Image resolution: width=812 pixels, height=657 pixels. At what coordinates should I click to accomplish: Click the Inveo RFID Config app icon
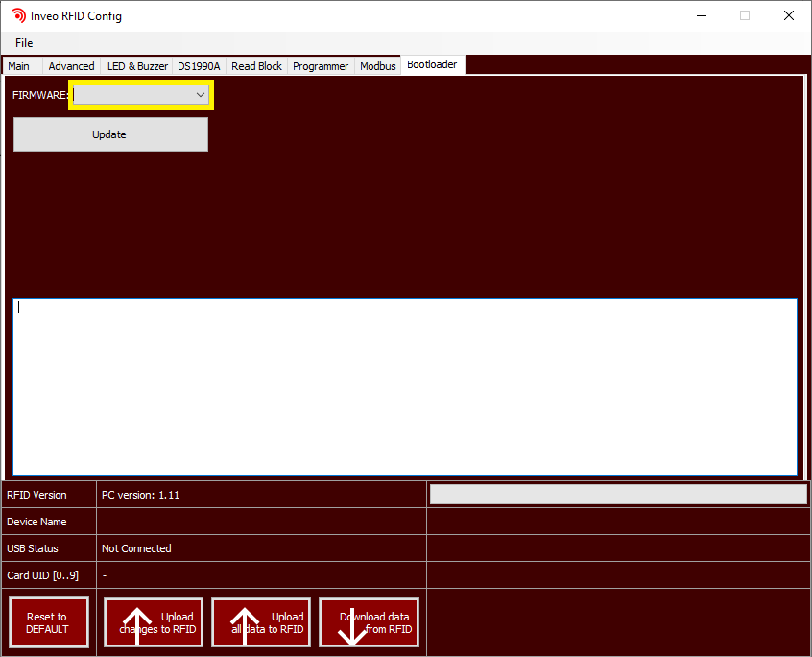click(18, 15)
